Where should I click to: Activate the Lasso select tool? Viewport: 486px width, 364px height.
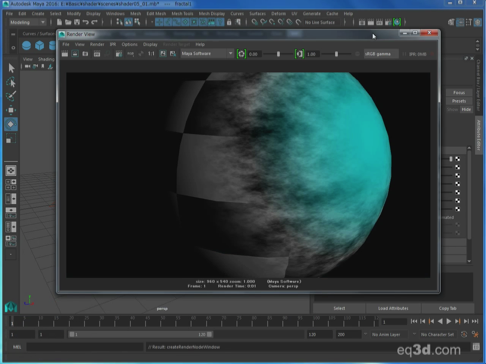pos(11,82)
